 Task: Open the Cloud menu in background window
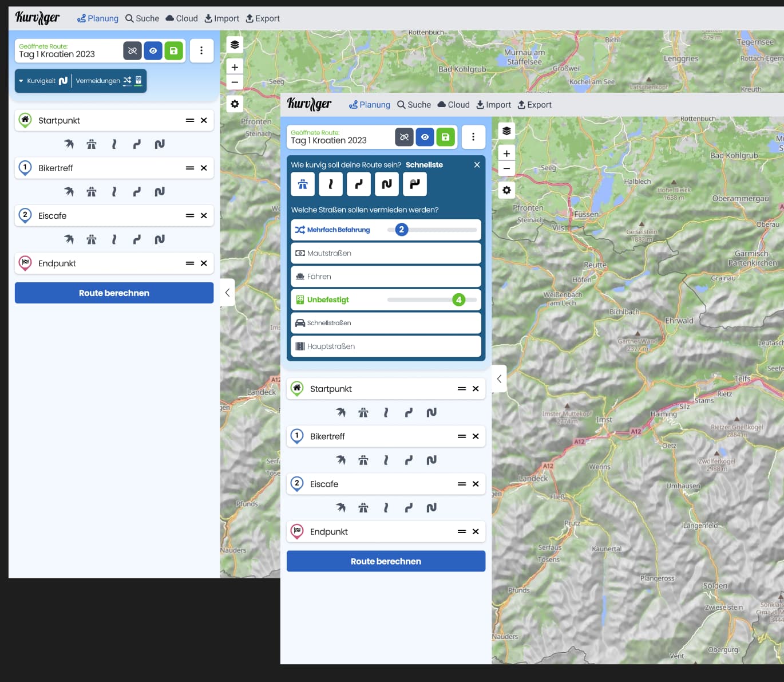click(x=181, y=18)
